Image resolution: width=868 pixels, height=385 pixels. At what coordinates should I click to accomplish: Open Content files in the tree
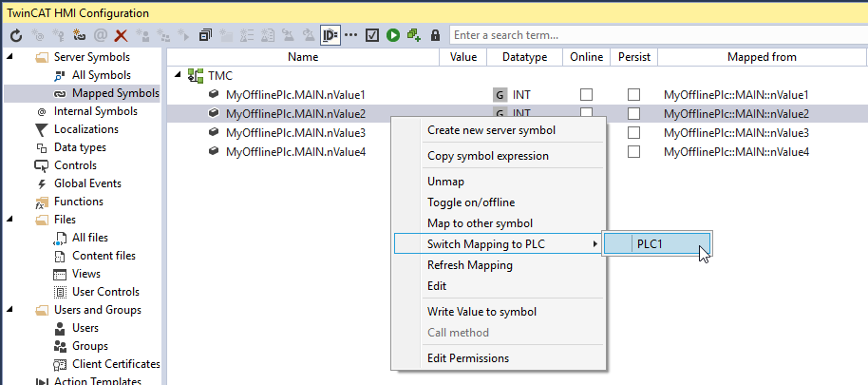(104, 256)
